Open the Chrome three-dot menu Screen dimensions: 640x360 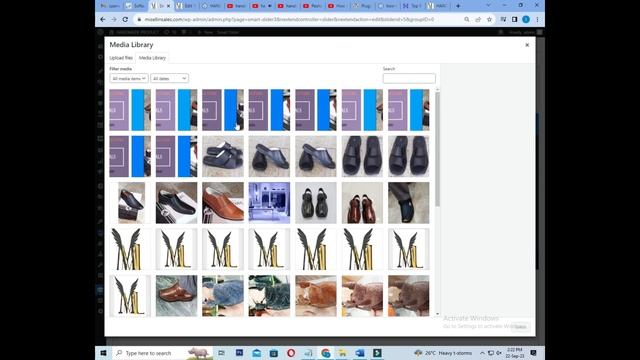click(537, 19)
